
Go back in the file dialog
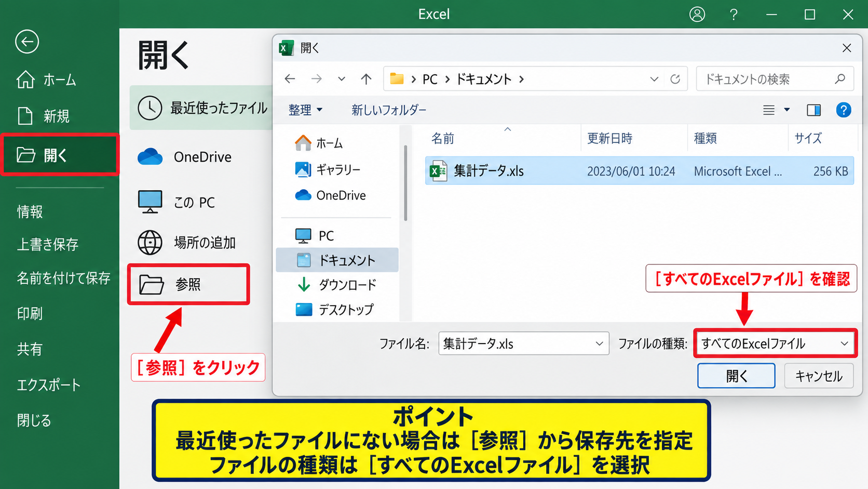(290, 79)
